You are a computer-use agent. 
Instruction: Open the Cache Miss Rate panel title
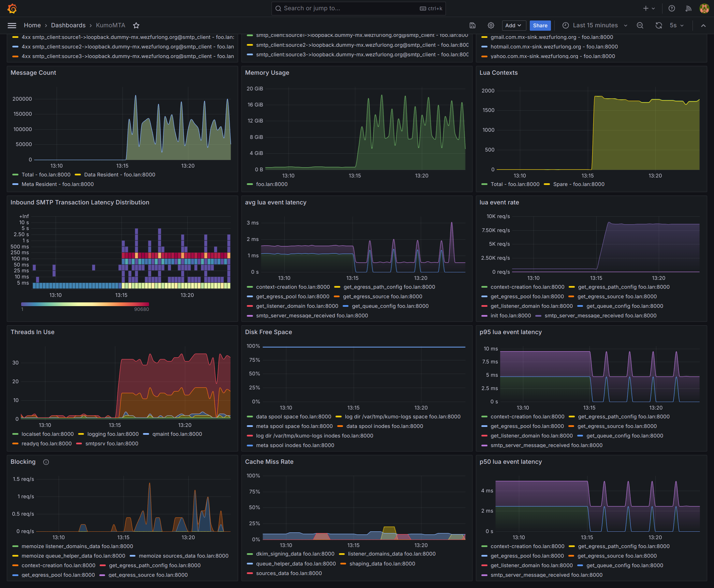tap(269, 462)
